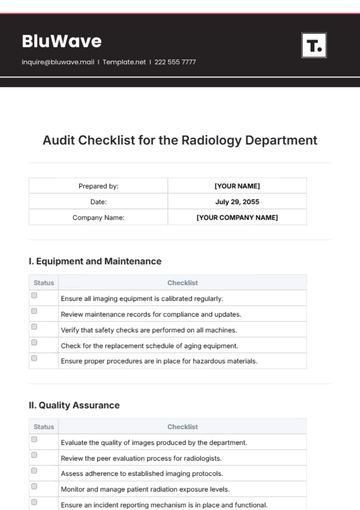Toggle checkbox for imaging protocols adherence
360x510 pixels.
pyautogui.click(x=34, y=471)
